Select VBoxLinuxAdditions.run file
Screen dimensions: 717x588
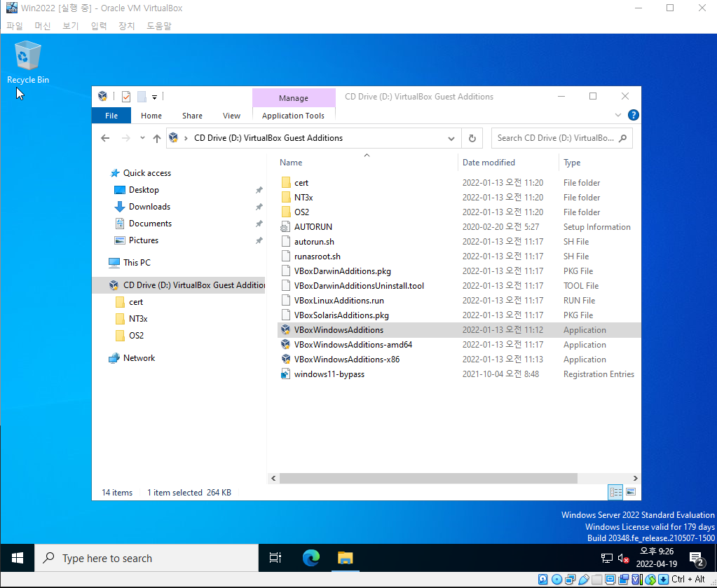click(339, 301)
